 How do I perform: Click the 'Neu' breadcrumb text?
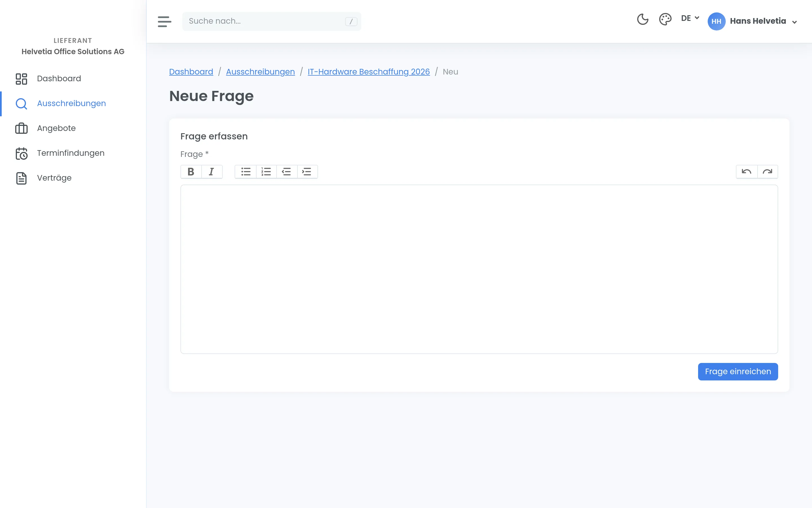click(450, 72)
